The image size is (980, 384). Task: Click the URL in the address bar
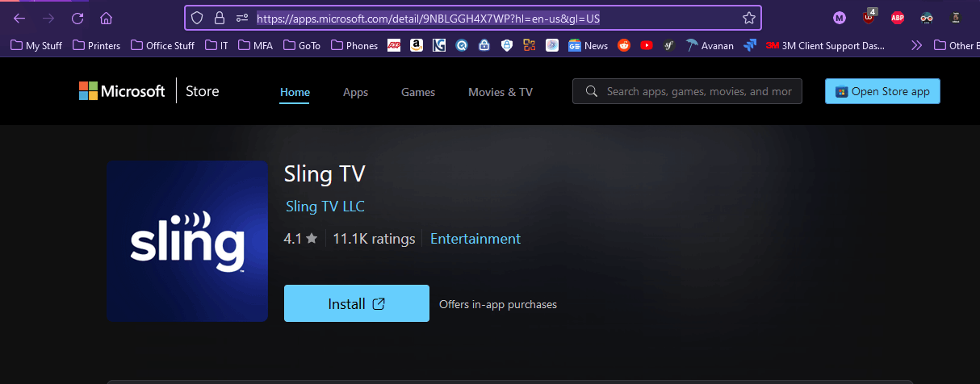click(x=428, y=18)
